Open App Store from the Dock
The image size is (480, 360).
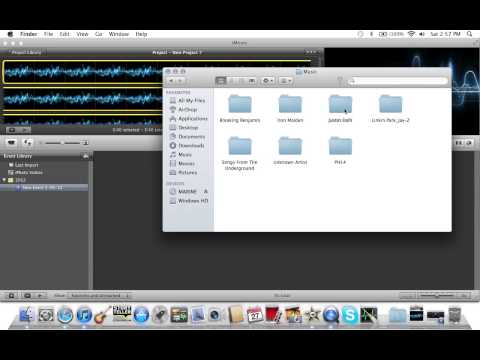(x=141, y=315)
